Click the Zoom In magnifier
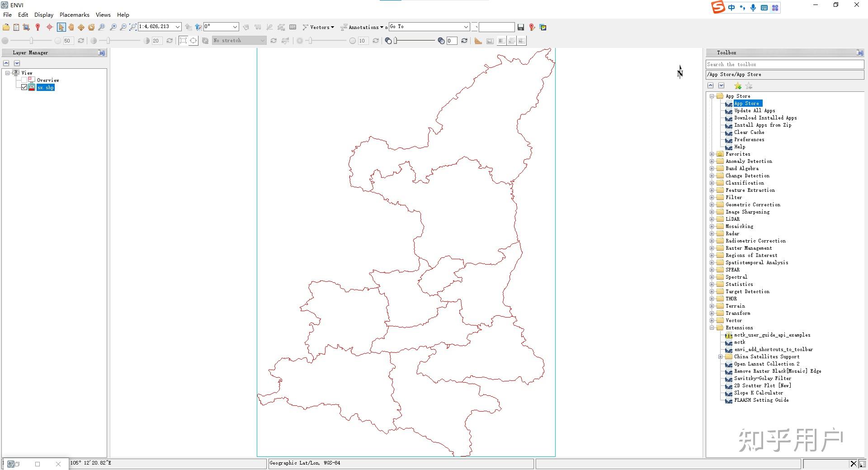868x470 pixels. pyautogui.click(x=113, y=27)
